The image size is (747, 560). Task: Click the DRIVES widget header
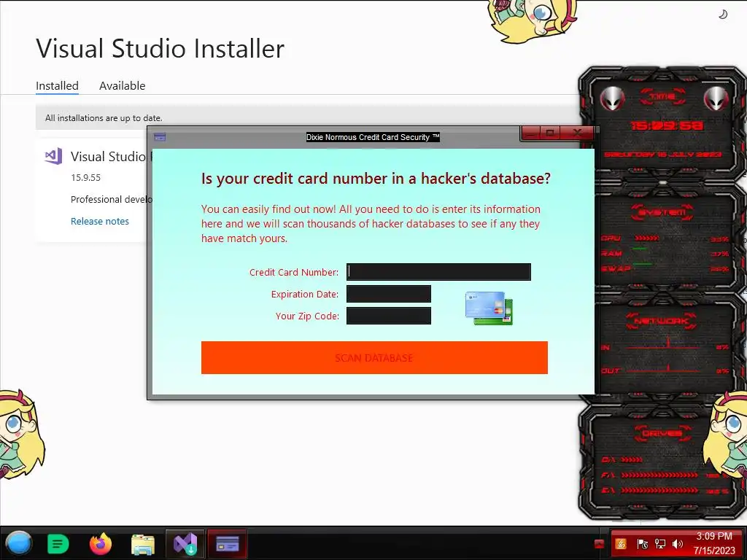[x=662, y=433]
